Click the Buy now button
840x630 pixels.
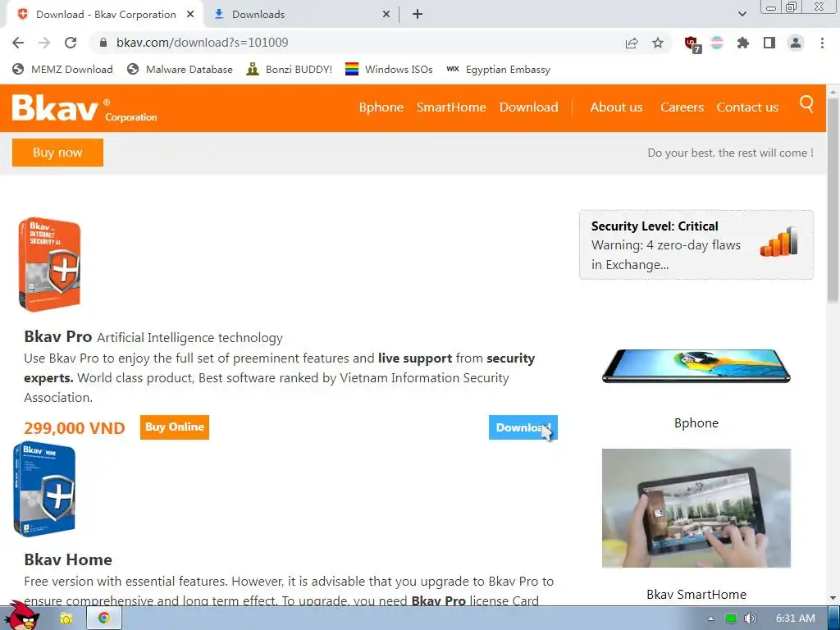[58, 153]
